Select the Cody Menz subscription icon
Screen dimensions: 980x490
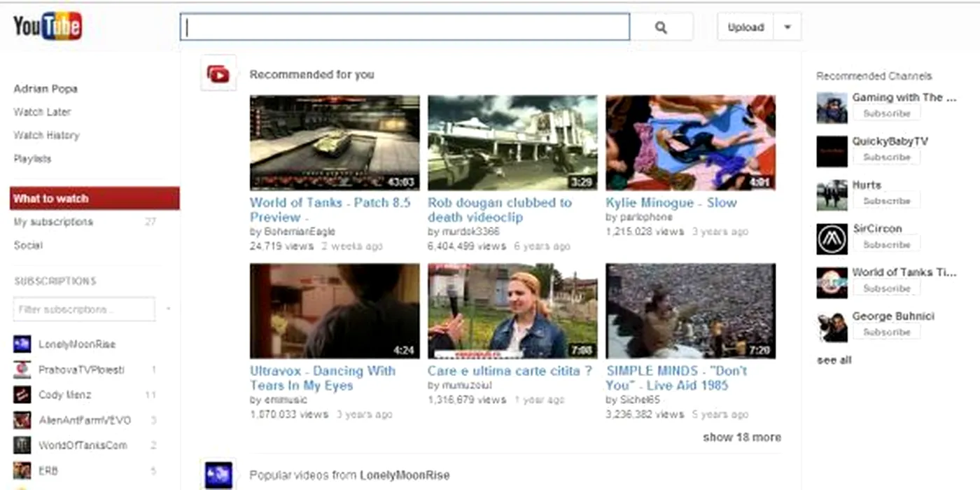click(x=22, y=395)
